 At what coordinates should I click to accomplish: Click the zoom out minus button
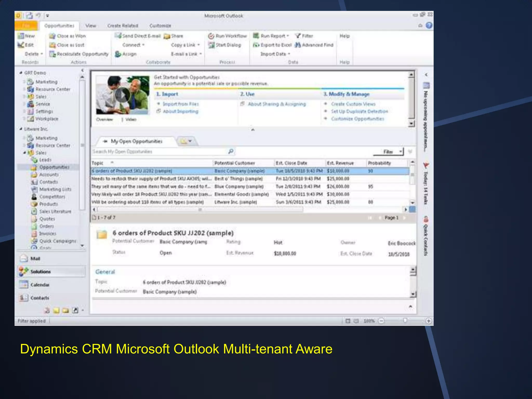tap(381, 321)
